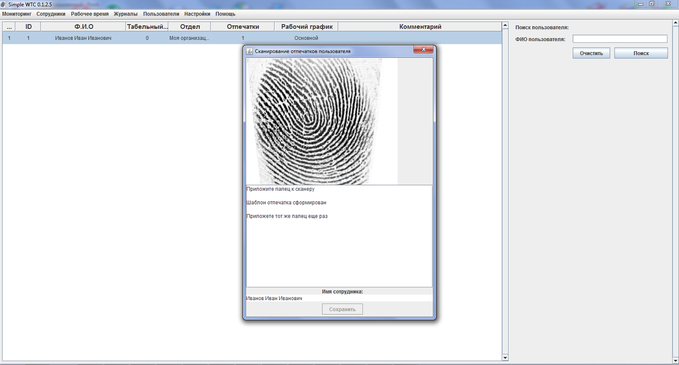Screen dimensions: 679x365
Task: Sort table by Ф.И.О column header
Action: tap(84, 26)
